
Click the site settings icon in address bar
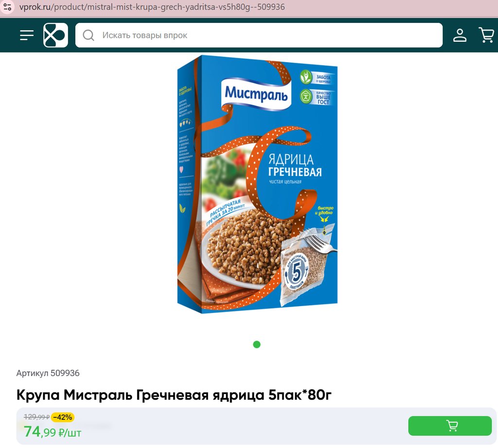[x=7, y=7]
